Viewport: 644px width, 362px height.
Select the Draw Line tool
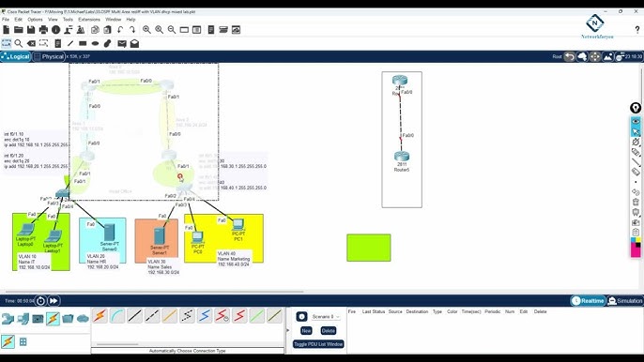pyautogui.click(x=70, y=43)
